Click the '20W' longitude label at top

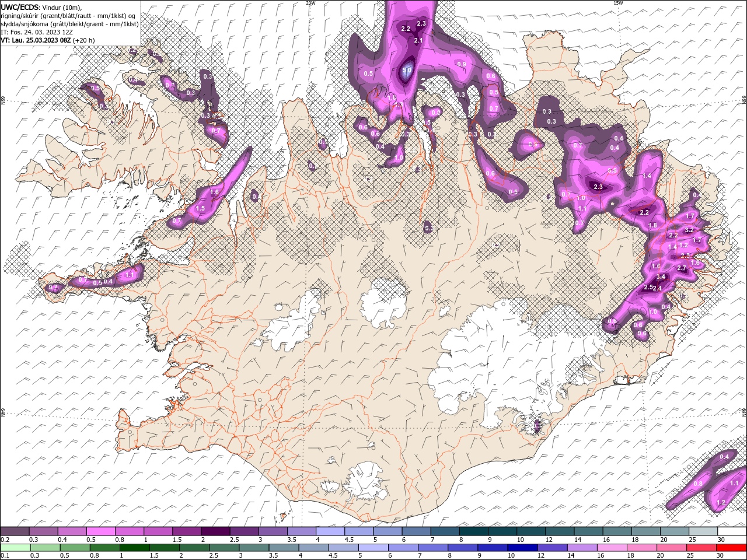(x=310, y=3)
